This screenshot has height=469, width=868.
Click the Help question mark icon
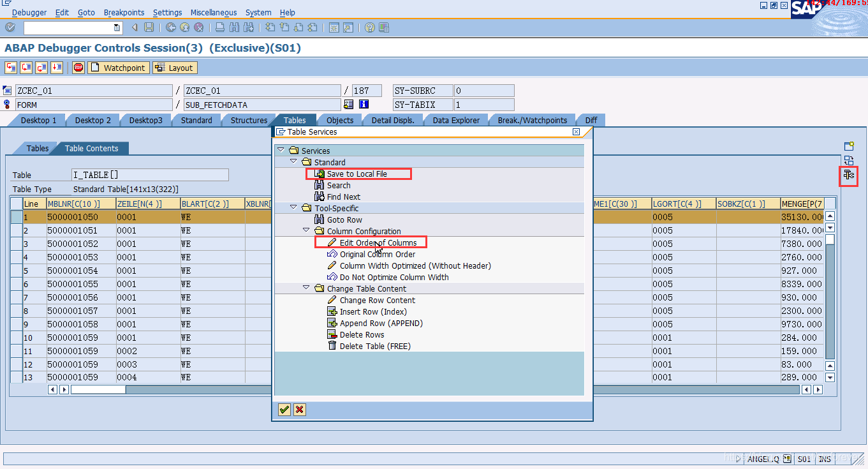(x=370, y=27)
